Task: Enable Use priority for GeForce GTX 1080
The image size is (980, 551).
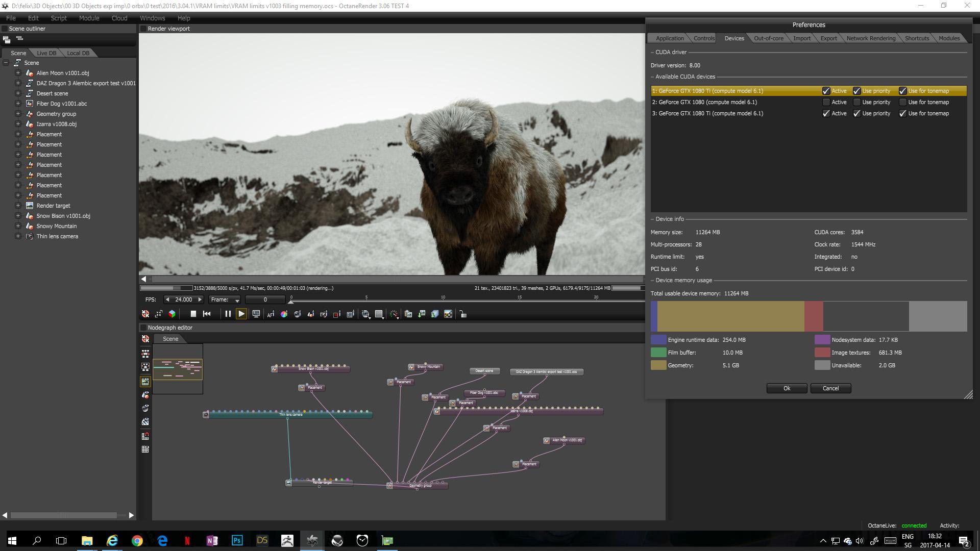Action: point(857,102)
